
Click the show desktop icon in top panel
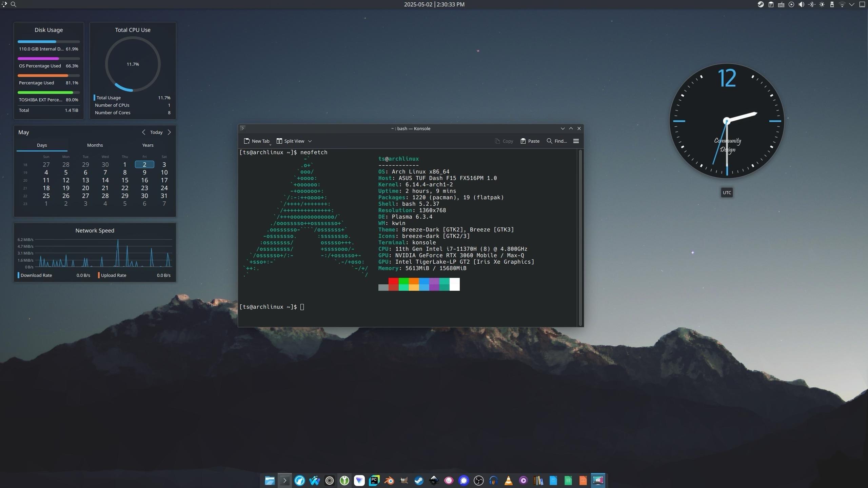[x=863, y=4]
